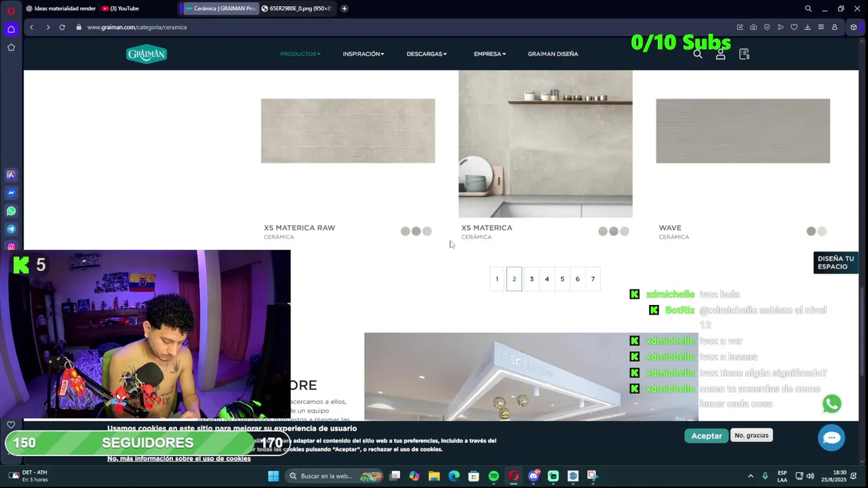
Task: Open the extensions cube icon
Action: pyautogui.click(x=854, y=27)
